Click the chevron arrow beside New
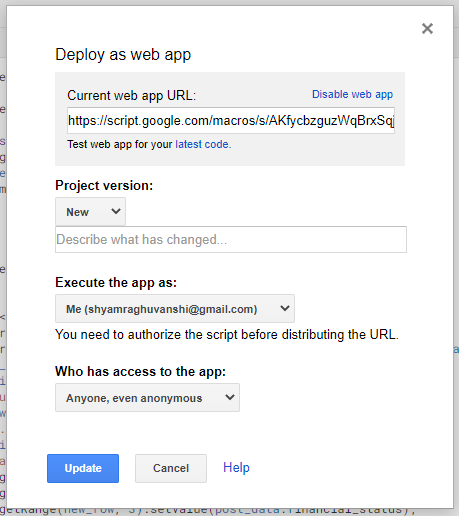459x516 pixels. coord(116,211)
